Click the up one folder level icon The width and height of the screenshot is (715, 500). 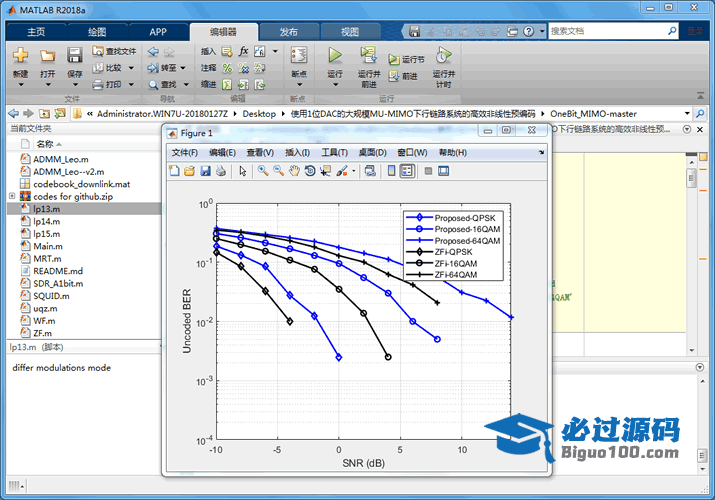click(44, 113)
